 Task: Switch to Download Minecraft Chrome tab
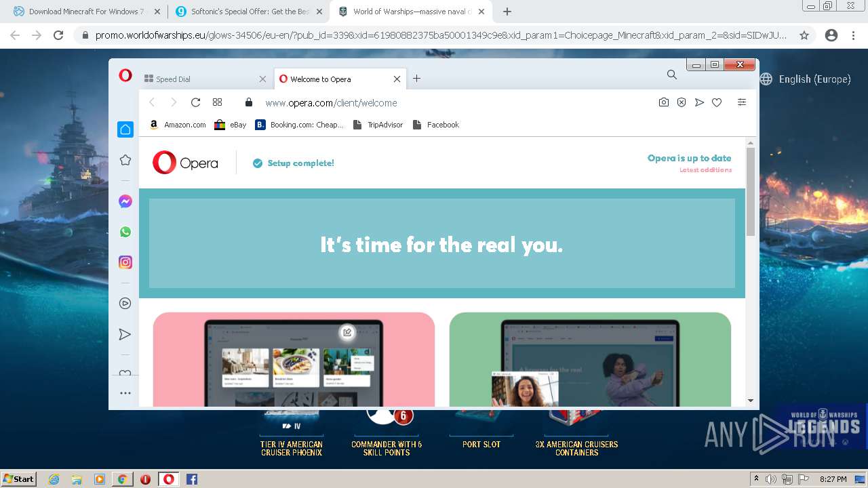click(85, 12)
